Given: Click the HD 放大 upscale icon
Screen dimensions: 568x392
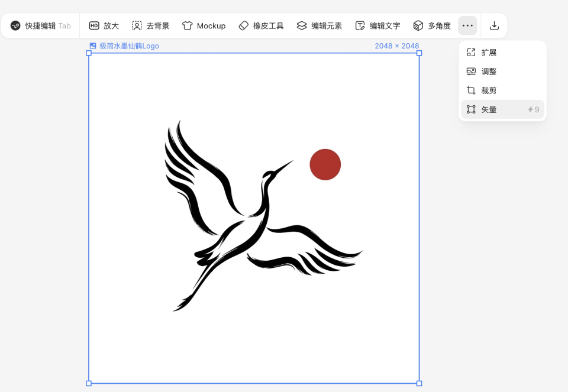Looking at the screenshot, I should 94,25.
